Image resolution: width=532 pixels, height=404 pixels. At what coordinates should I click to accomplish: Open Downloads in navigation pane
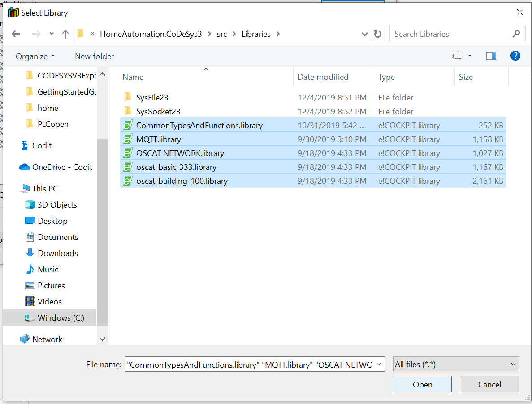tap(52, 253)
